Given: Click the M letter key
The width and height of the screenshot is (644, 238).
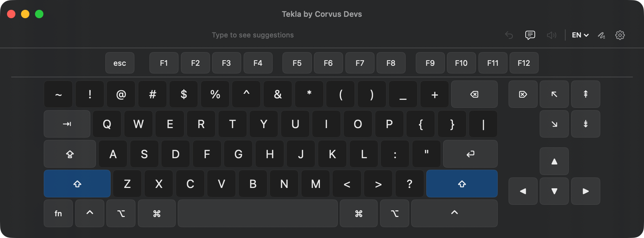Looking at the screenshot, I should coord(315,184).
